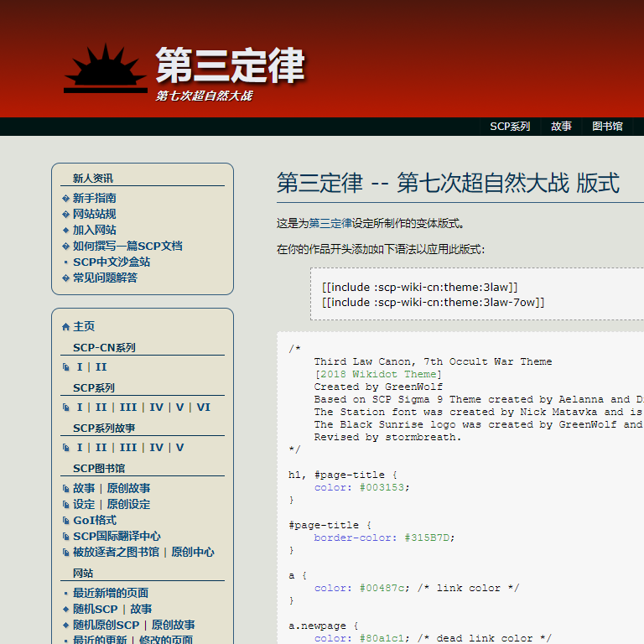
Task: Click the bullet icon beside SCP中文沙盒站
Action: 66,262
